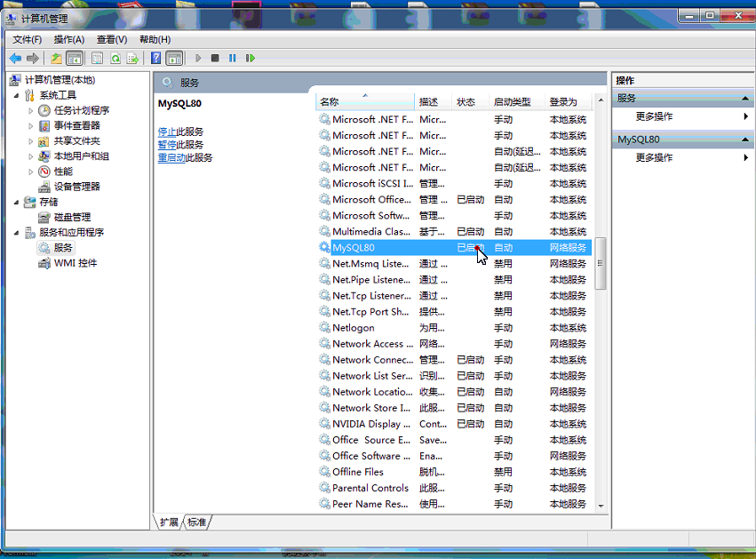
Task: Expand the 任务计划程序 tree node
Action: pos(31,111)
